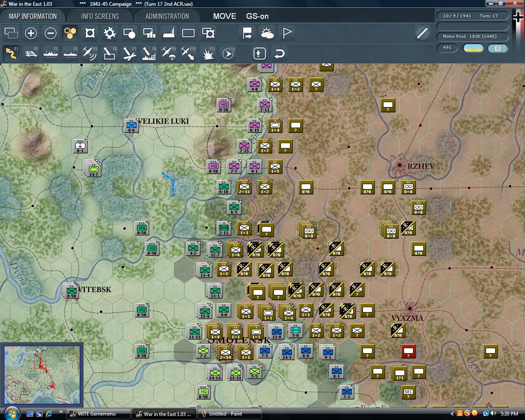Image resolution: width=525 pixels, height=420 pixels.
Task: Select the F4 Amphibious Transport mode
Action: (x=70, y=53)
